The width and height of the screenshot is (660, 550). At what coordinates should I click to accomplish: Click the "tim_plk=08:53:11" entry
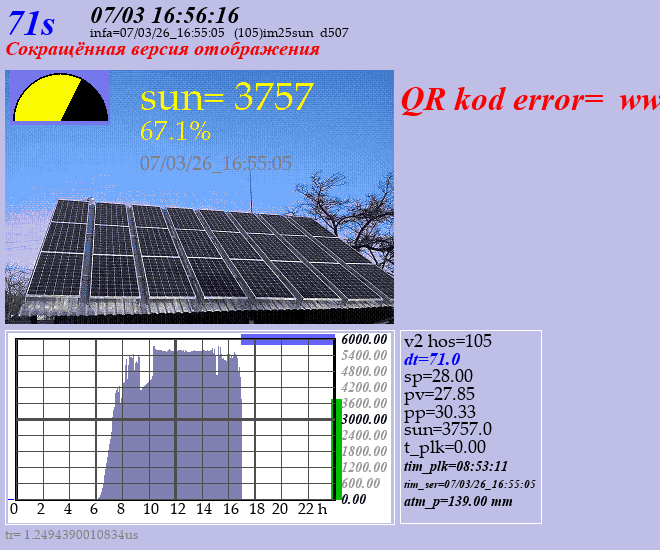[x=456, y=466]
